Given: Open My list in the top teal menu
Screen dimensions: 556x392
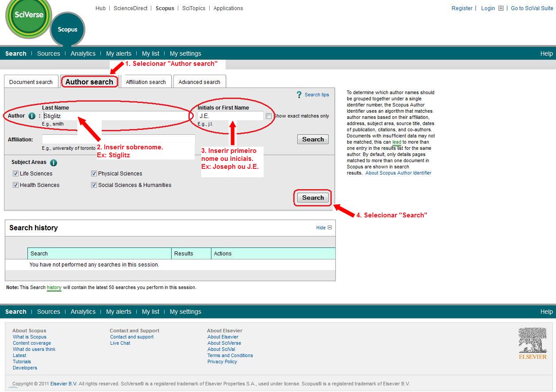Looking at the screenshot, I should 150,53.
